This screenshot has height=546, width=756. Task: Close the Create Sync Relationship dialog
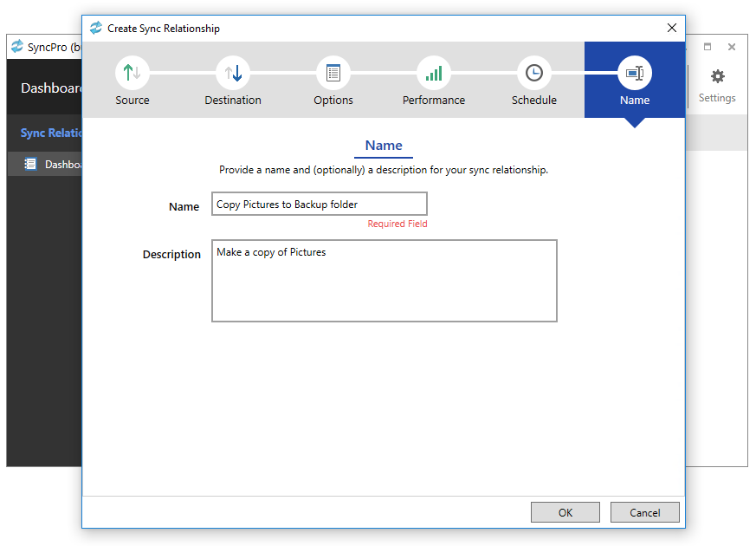(x=671, y=28)
